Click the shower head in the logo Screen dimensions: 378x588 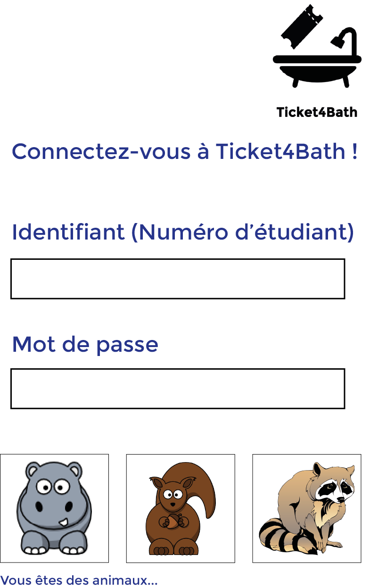tap(338, 41)
